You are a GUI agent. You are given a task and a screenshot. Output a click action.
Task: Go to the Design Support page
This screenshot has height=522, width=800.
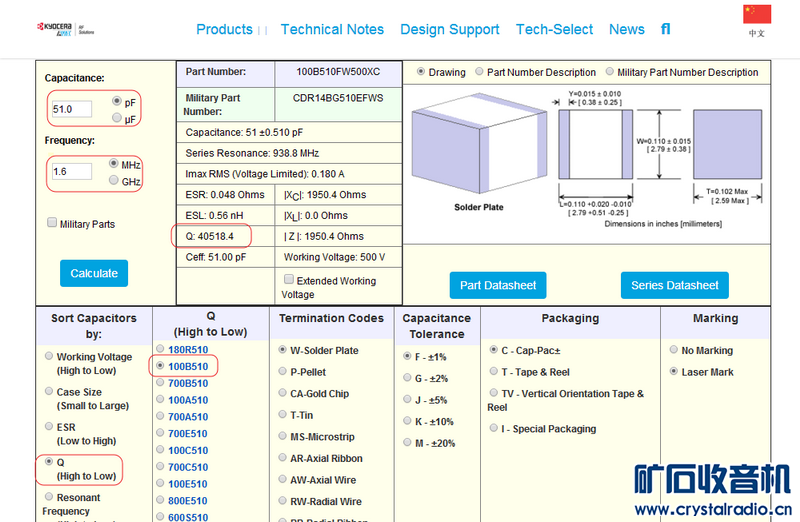(449, 29)
